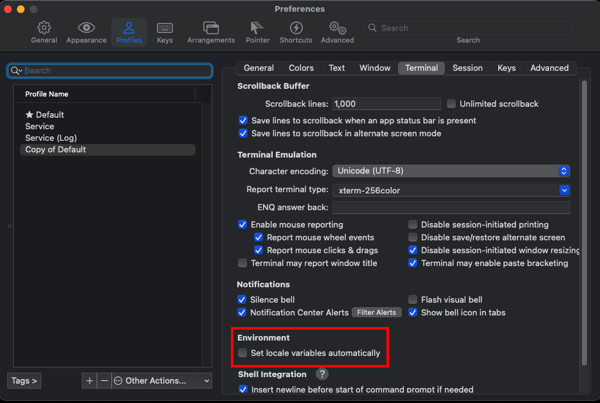The height and width of the screenshot is (403, 600).
Task: Enable Disable save/restore alternate screen
Action: [412, 237]
